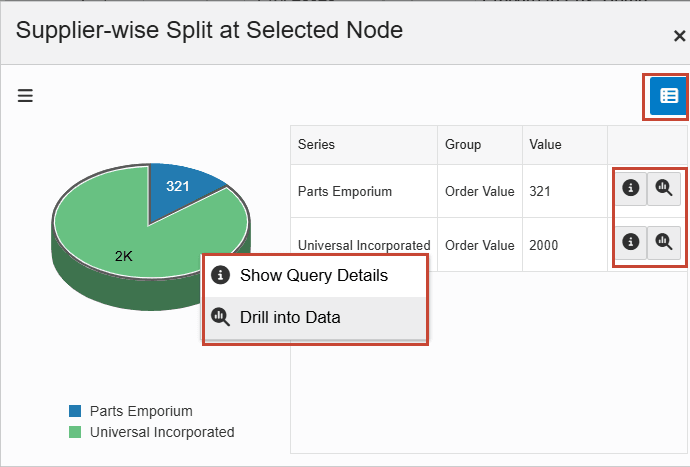Toggle the data table view button
Image resolution: width=690 pixels, height=467 pixels.
pos(669,96)
